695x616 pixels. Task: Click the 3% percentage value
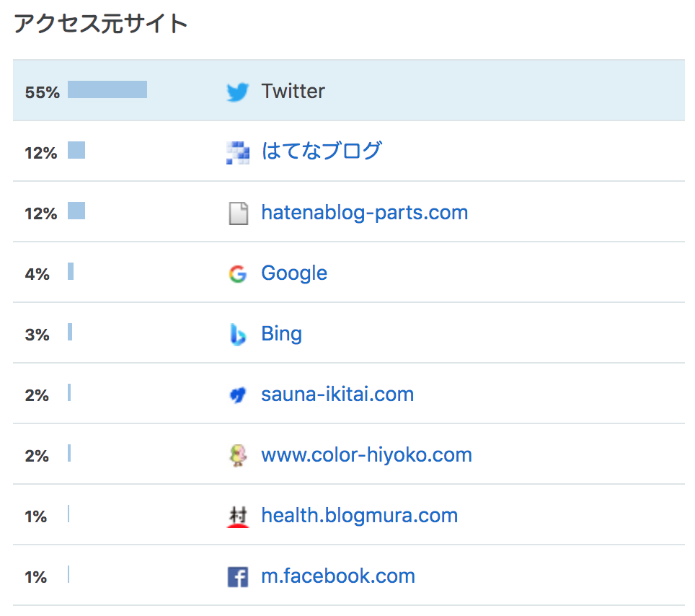[x=37, y=335]
